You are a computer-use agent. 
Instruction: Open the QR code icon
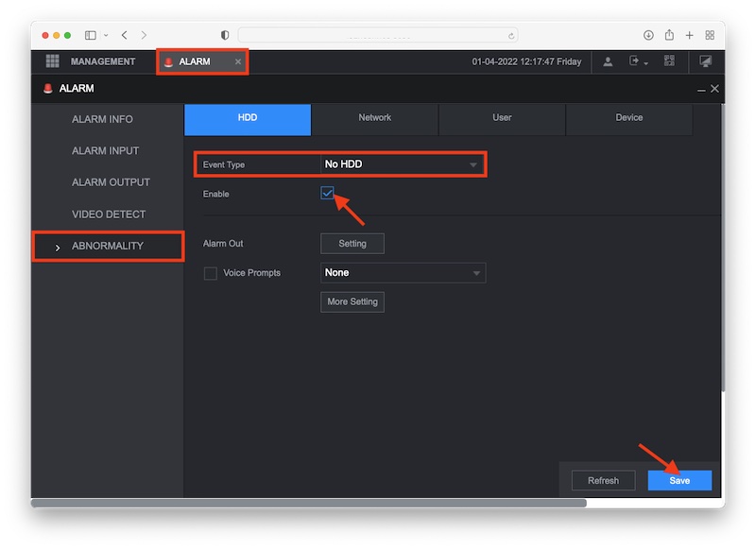(669, 61)
